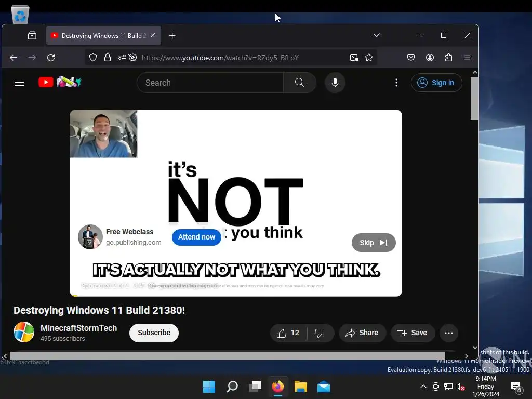Search with your voice microphone
Viewport: 532px width, 399px height.
(x=335, y=83)
